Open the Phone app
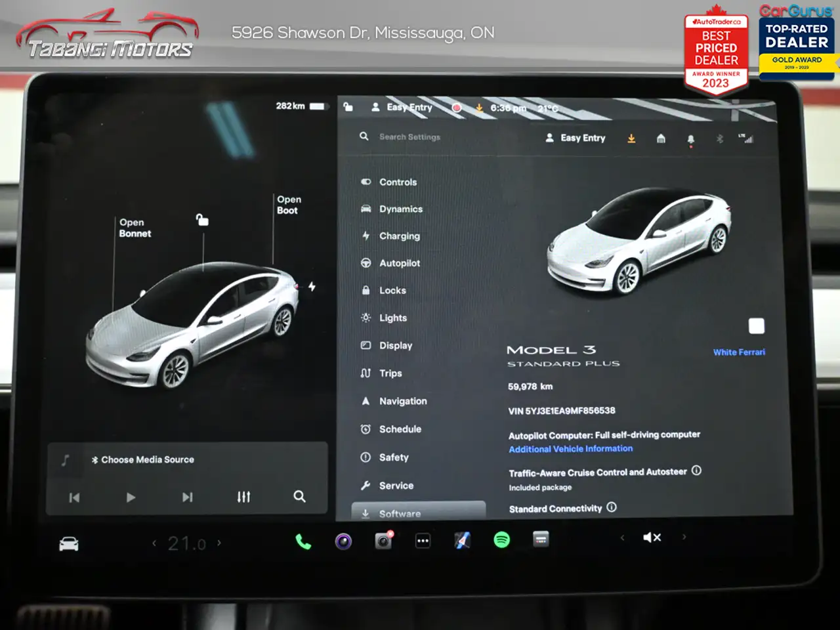The image size is (840, 630). pyautogui.click(x=303, y=541)
